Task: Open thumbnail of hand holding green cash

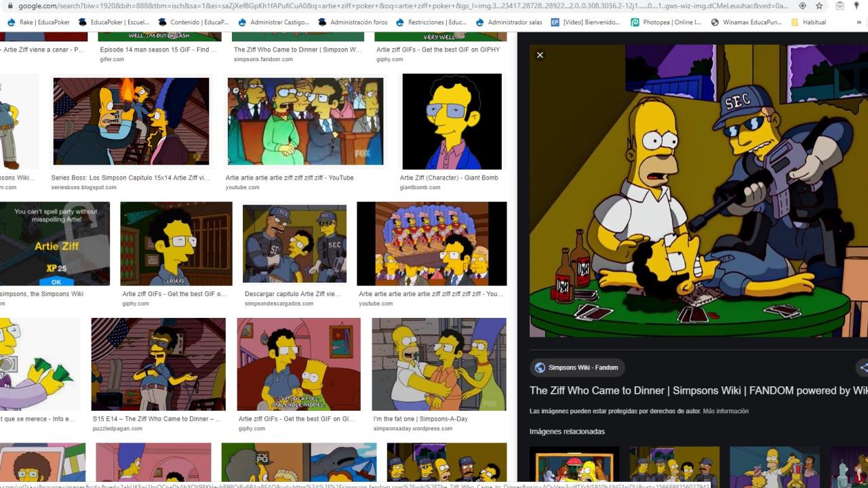Action: tap(40, 364)
